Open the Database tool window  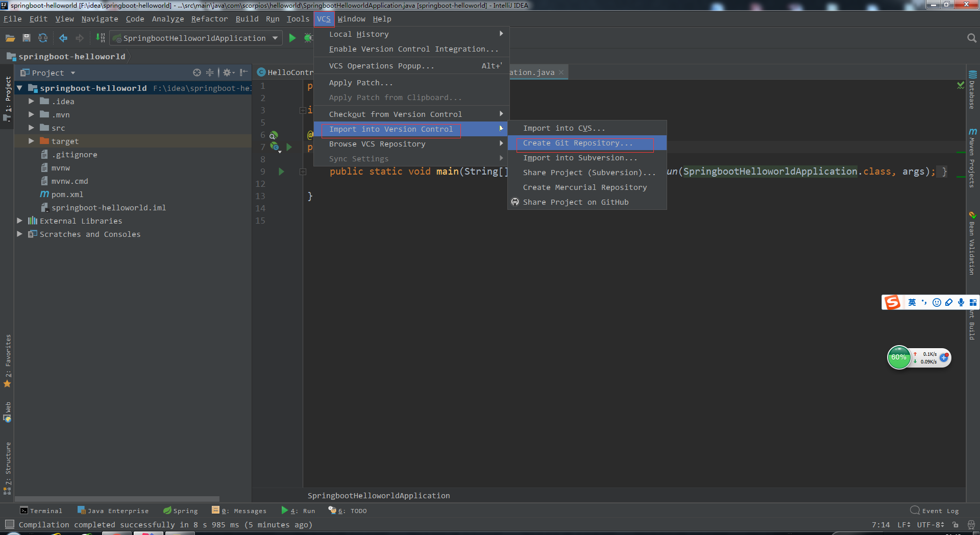[972, 90]
